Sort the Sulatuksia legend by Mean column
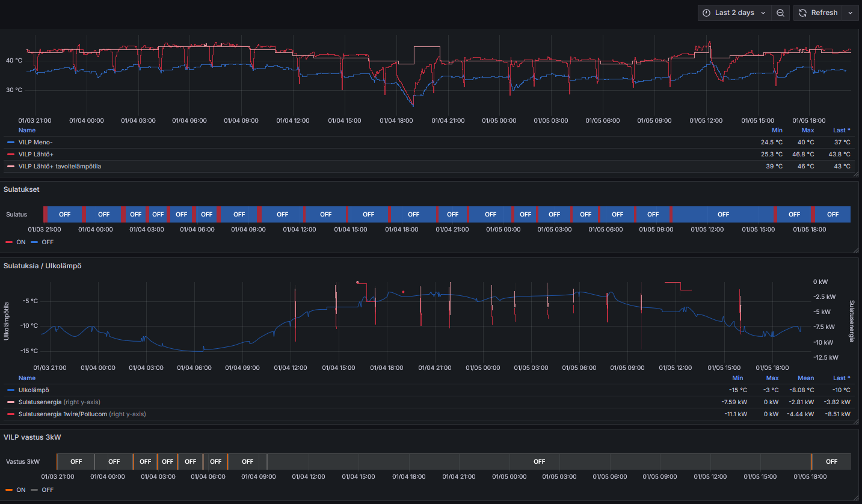The height and width of the screenshot is (504, 862). [805, 378]
